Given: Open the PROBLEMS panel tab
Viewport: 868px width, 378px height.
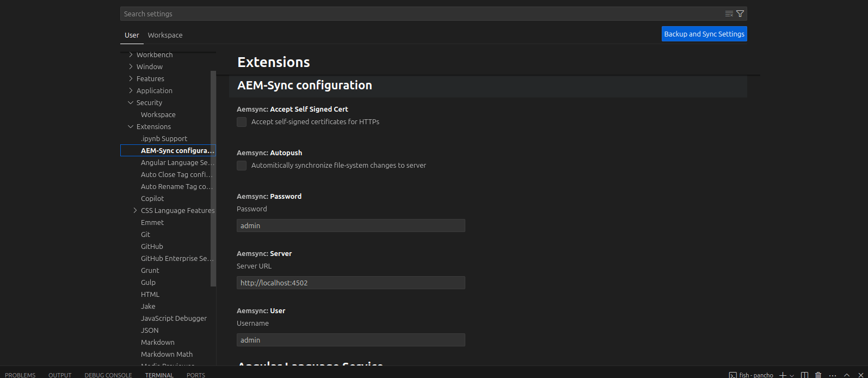Looking at the screenshot, I should pyautogui.click(x=20, y=375).
